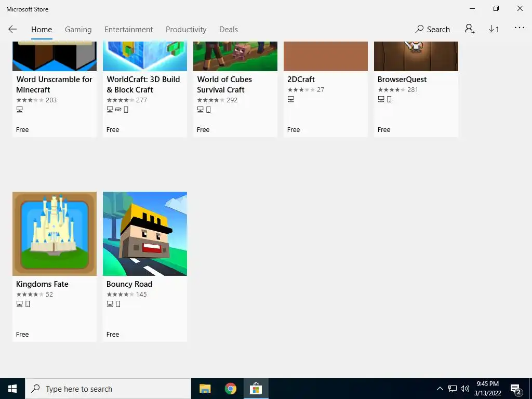The height and width of the screenshot is (399, 532).
Task: Click mobile device icon under WorldCraft
Action: coord(126,110)
